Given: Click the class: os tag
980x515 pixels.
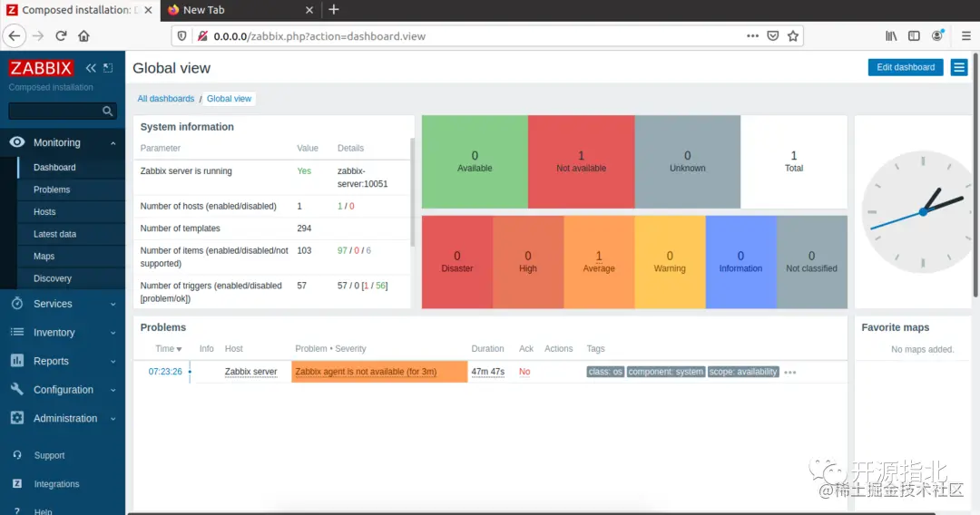Looking at the screenshot, I should coord(605,372).
